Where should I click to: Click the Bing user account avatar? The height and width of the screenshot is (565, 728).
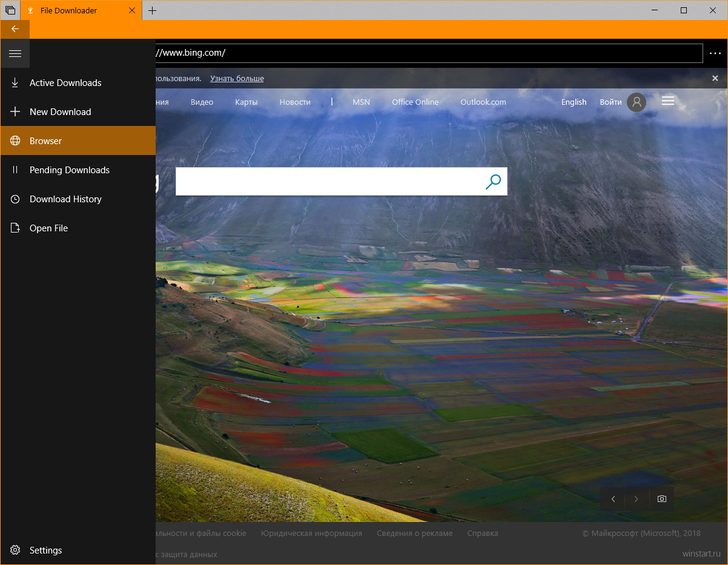[x=637, y=102]
